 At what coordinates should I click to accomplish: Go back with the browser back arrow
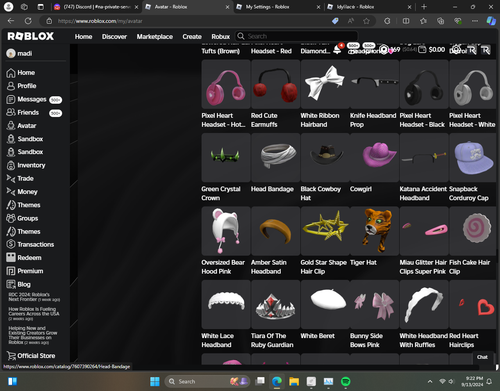pos(11,21)
